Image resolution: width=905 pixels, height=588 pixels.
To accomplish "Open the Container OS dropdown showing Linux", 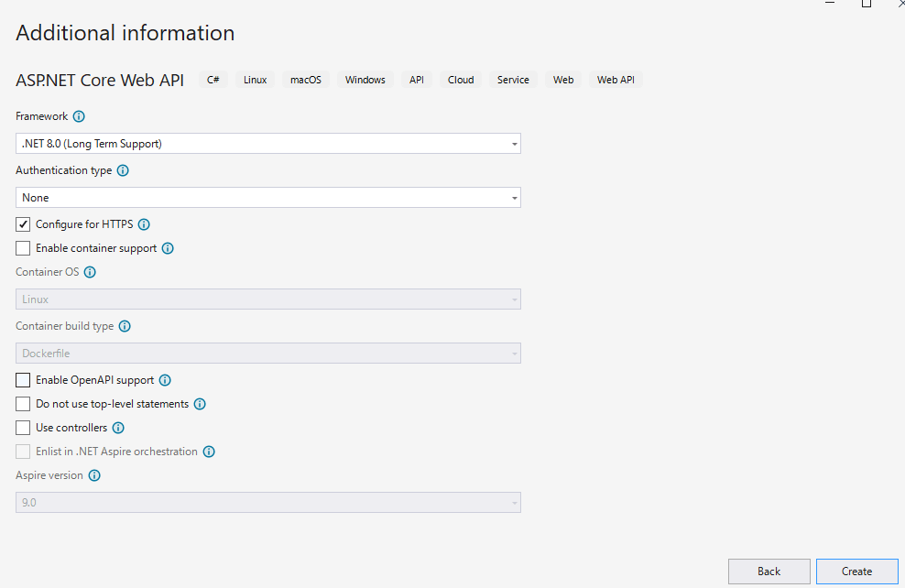I will coord(268,299).
